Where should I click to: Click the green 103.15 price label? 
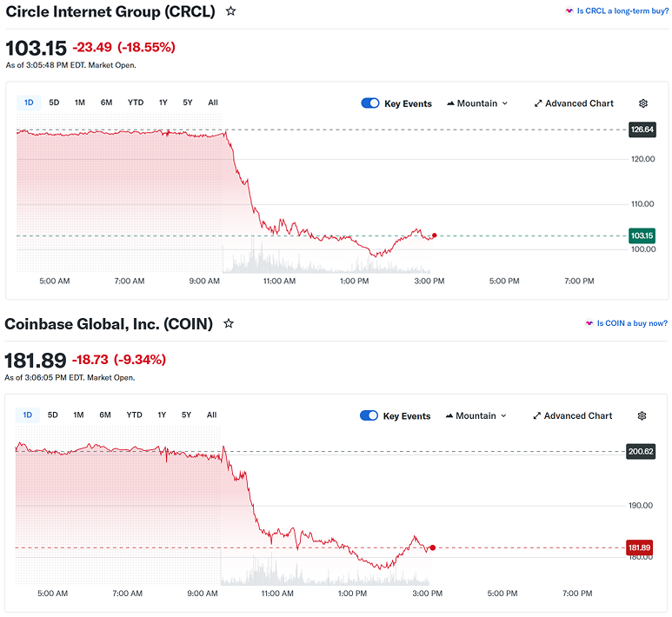pyautogui.click(x=642, y=236)
